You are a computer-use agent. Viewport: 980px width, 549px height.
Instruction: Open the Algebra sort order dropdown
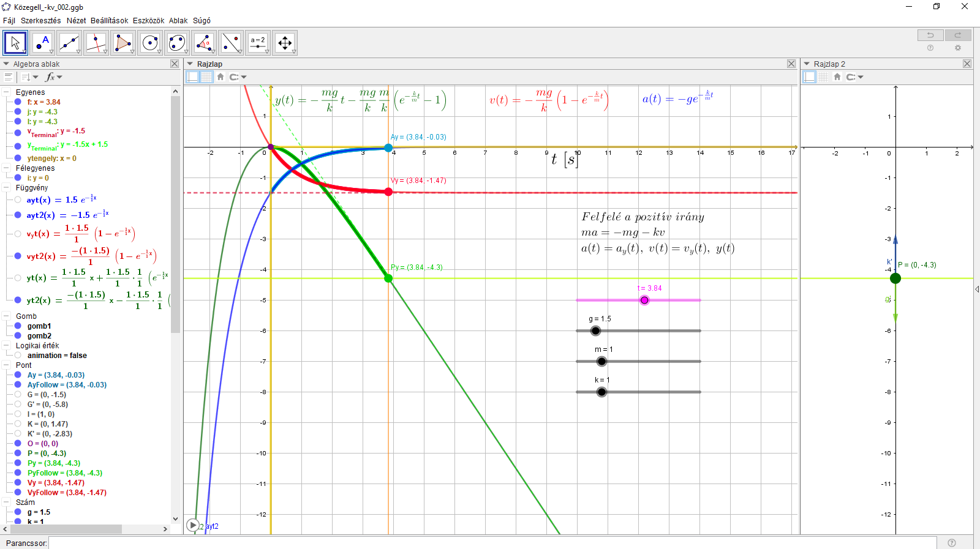pyautogui.click(x=29, y=77)
